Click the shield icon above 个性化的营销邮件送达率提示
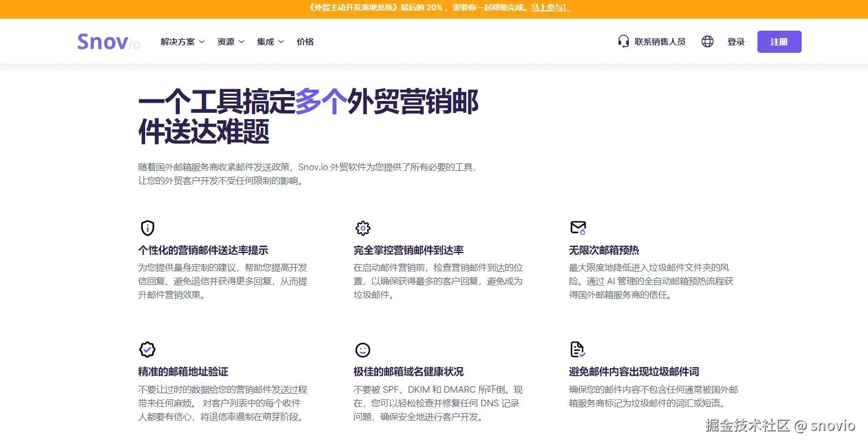The image size is (868, 446). [x=147, y=228]
